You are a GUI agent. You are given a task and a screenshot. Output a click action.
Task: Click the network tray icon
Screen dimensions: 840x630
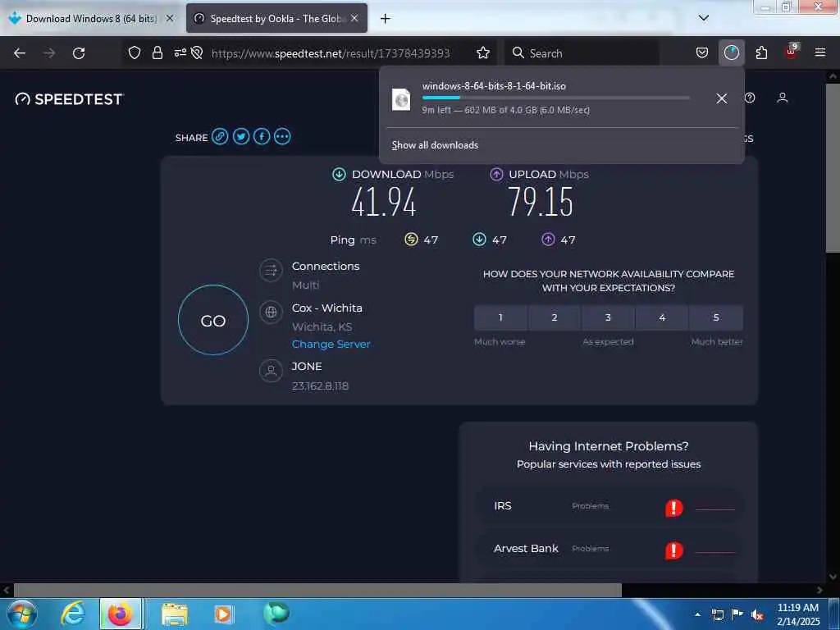pos(718,614)
